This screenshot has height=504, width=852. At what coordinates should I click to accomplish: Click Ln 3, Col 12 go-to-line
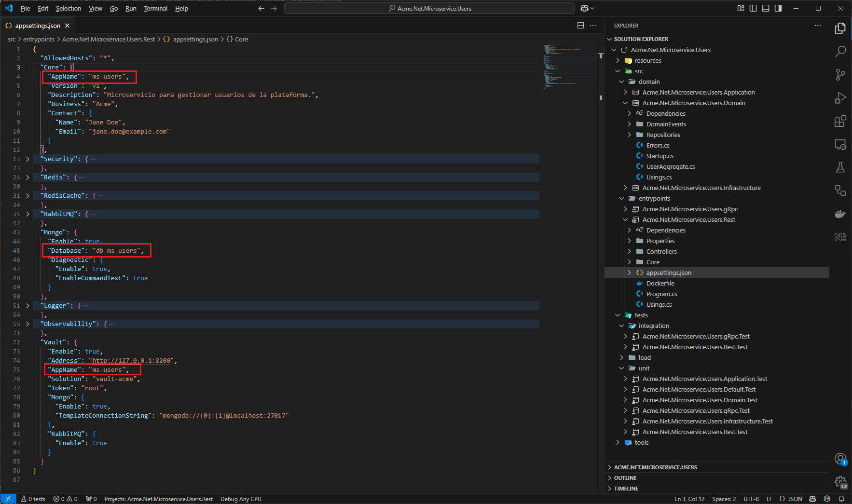(x=689, y=499)
